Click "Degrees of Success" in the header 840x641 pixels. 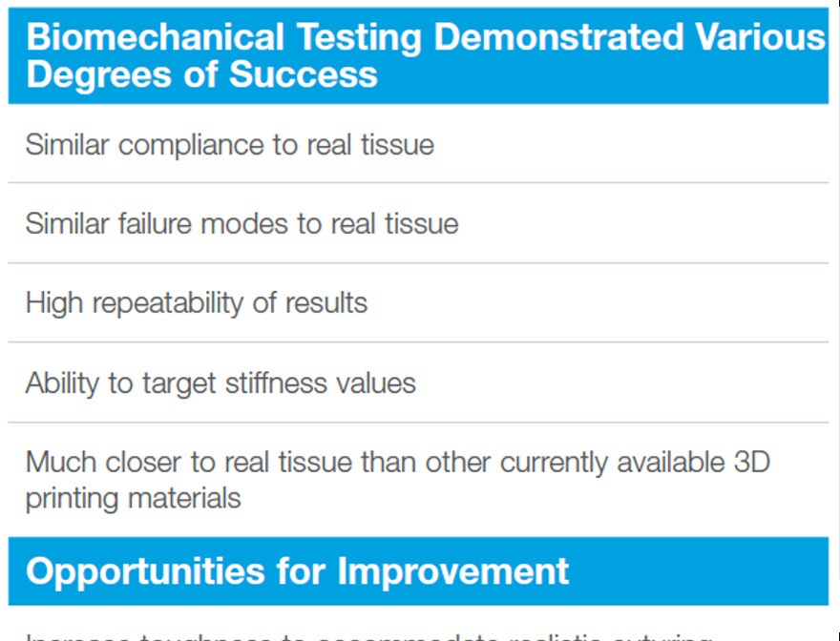(x=201, y=74)
